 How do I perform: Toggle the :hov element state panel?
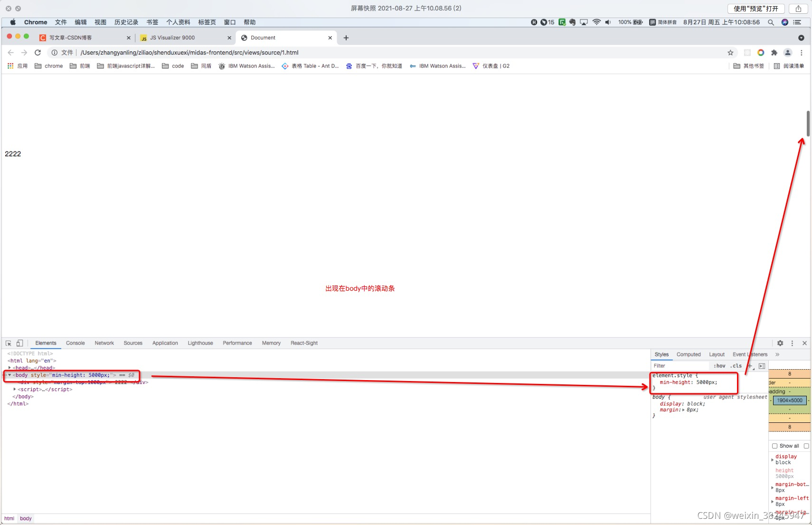click(x=719, y=366)
